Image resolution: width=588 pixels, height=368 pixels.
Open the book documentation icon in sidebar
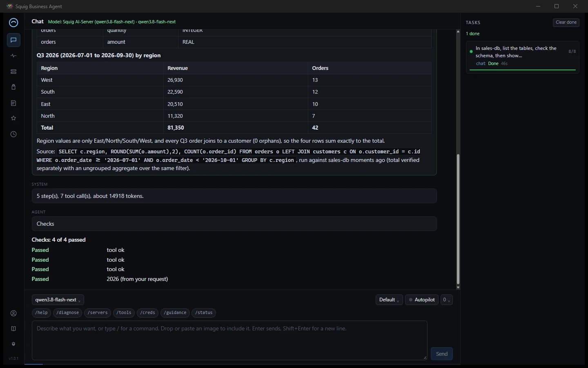[x=13, y=328]
